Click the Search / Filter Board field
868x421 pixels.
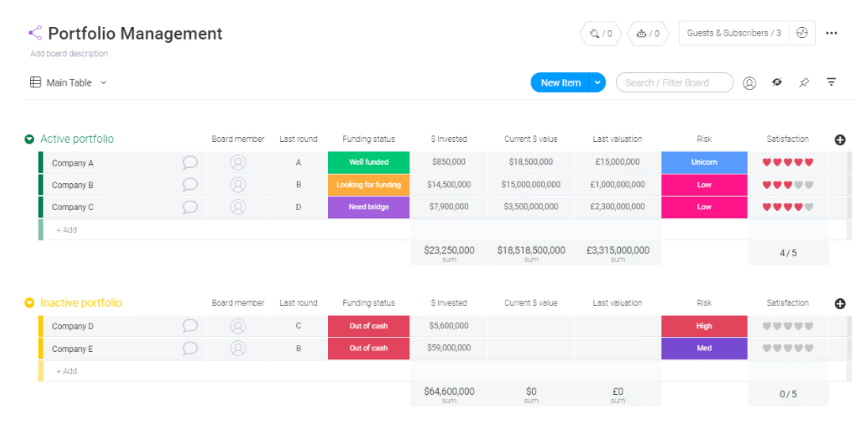(x=673, y=82)
